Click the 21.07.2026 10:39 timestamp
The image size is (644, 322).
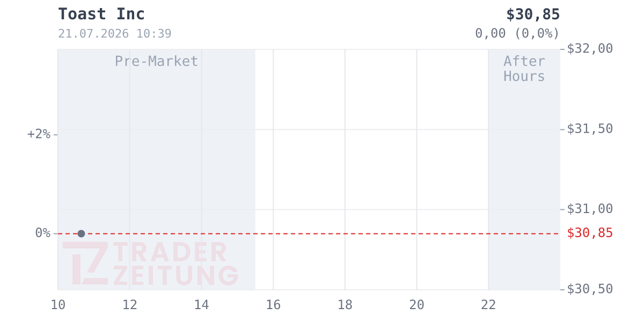115,34
